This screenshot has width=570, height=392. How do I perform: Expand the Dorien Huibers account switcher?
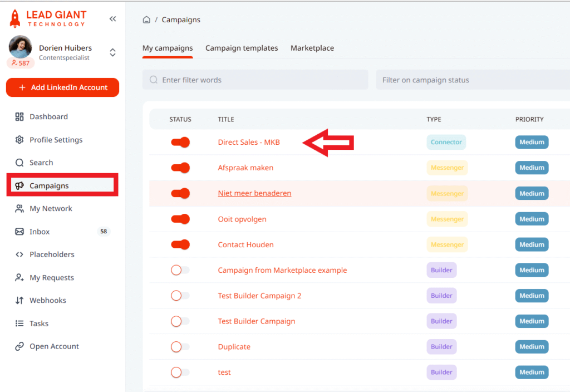pyautogui.click(x=112, y=52)
